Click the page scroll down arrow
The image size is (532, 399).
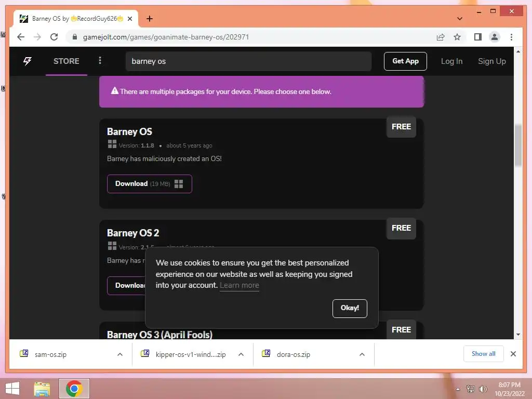click(518, 335)
